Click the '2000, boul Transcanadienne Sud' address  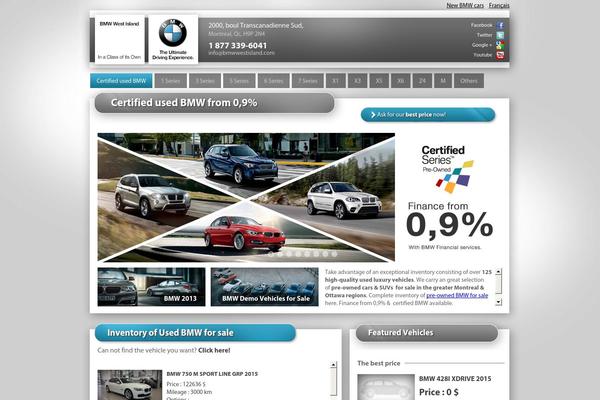click(256, 25)
